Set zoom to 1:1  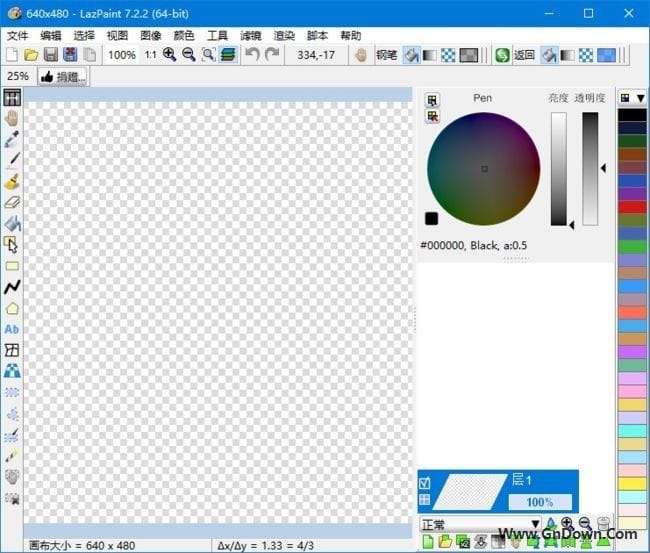click(x=150, y=55)
